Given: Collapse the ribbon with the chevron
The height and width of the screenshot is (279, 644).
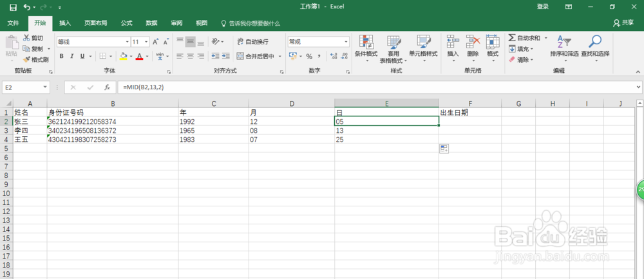Looking at the screenshot, I should pyautogui.click(x=638, y=71).
